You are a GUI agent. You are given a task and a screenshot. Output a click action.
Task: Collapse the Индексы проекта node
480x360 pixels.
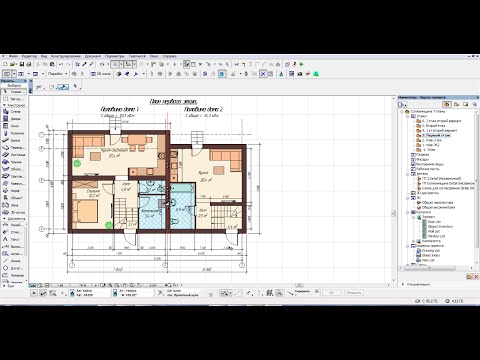[408, 246]
